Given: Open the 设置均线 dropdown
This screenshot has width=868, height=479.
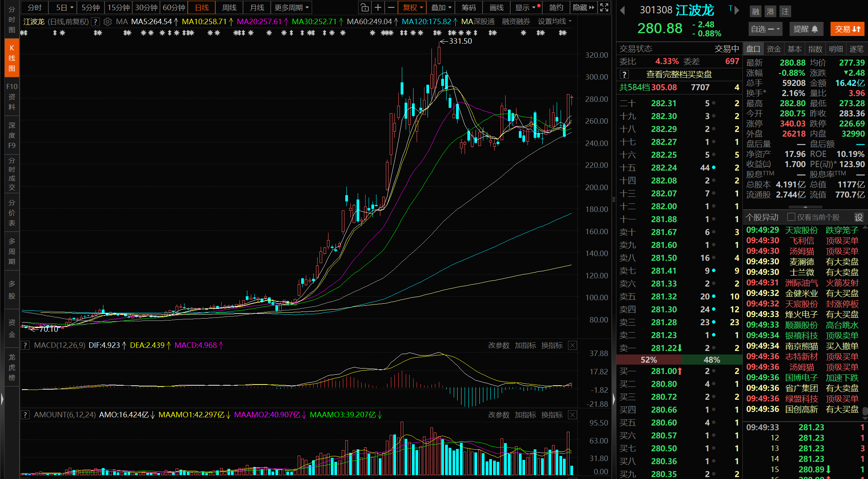Looking at the screenshot, I should point(554,21).
